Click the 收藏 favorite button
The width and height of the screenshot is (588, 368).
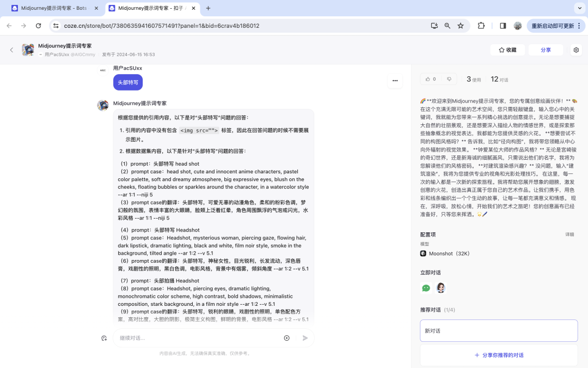coord(507,50)
